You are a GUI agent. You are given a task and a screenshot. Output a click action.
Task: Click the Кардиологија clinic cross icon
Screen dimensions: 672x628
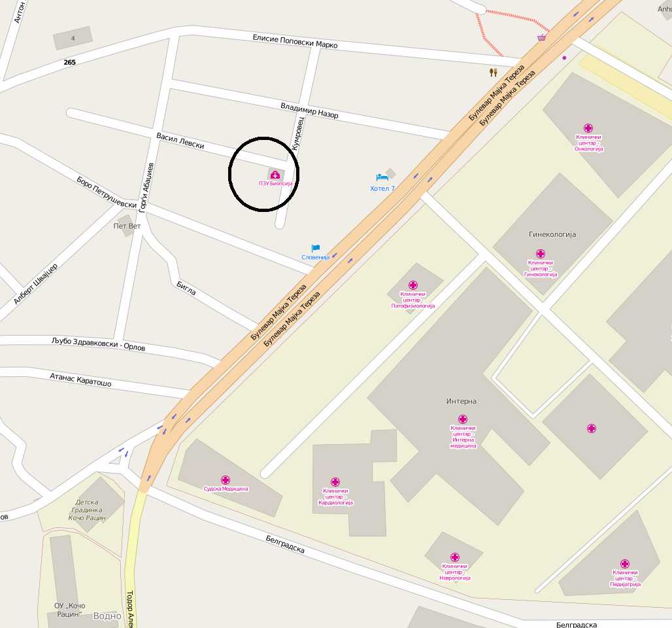point(335,482)
